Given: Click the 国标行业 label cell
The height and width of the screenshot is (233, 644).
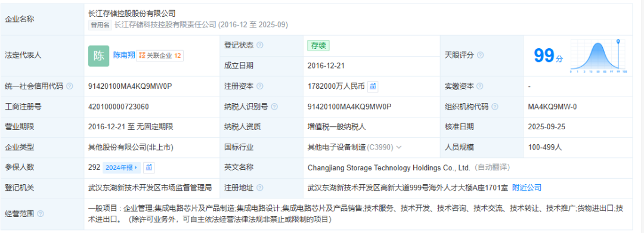Looking at the screenshot, I should (262, 147).
